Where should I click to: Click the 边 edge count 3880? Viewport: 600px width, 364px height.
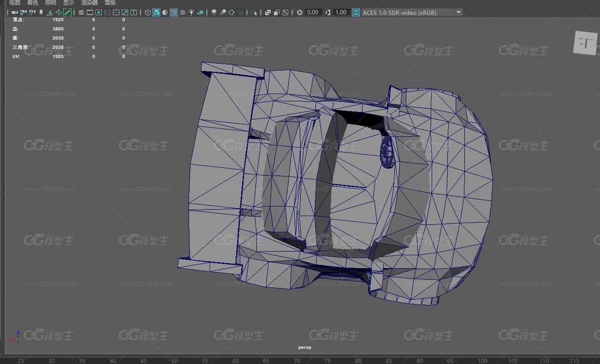click(58, 29)
